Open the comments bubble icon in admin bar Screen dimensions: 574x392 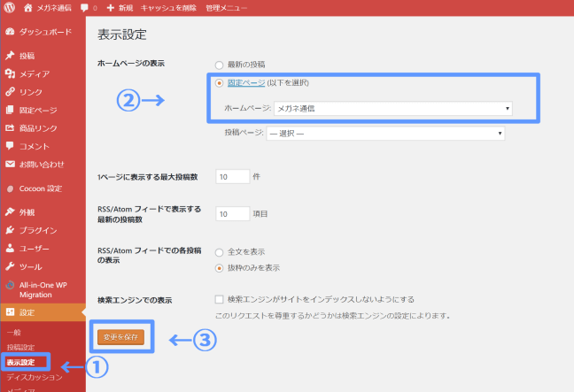[84, 8]
